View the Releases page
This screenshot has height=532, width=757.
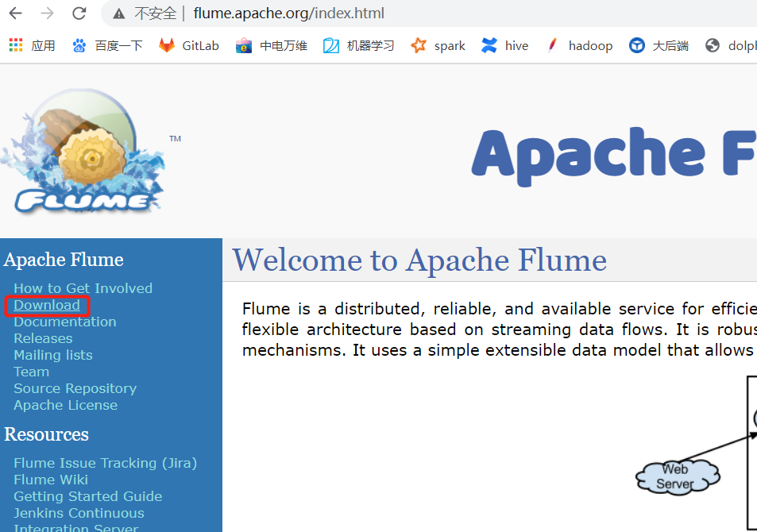pos(42,338)
